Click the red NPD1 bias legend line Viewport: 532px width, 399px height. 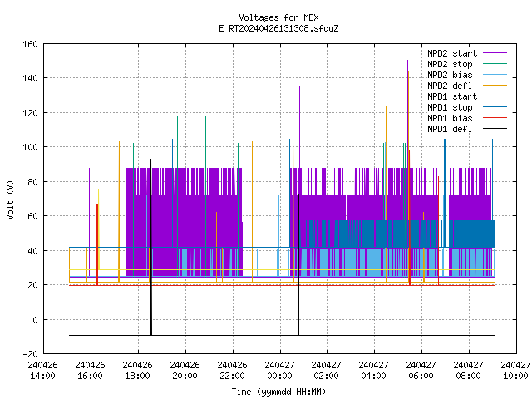[x=495, y=118]
